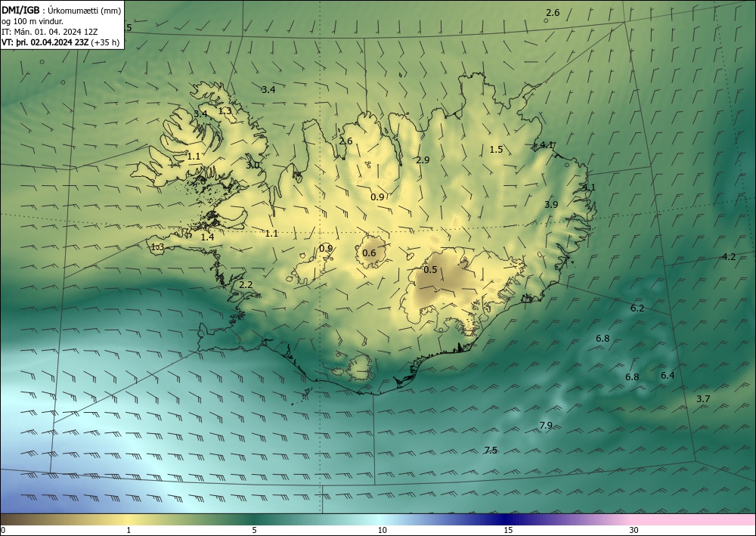
Task: Click the 2.2 precipitation value
Action: [246, 285]
